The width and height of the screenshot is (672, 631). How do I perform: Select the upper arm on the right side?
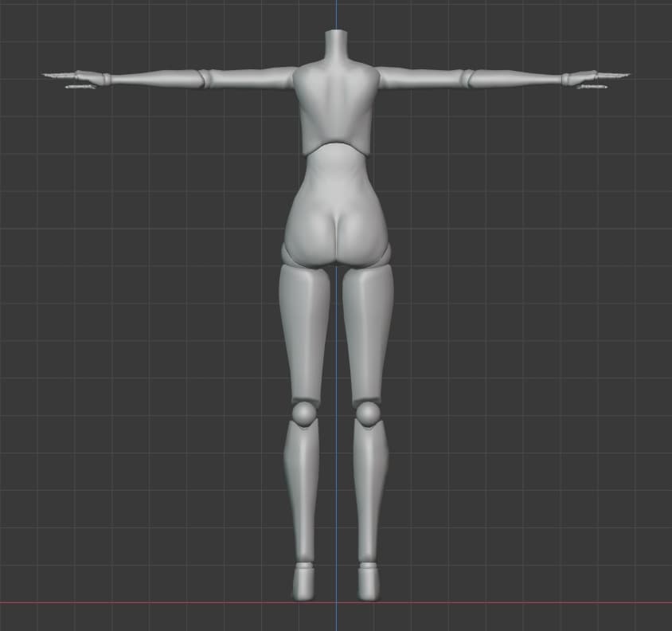coord(420,77)
